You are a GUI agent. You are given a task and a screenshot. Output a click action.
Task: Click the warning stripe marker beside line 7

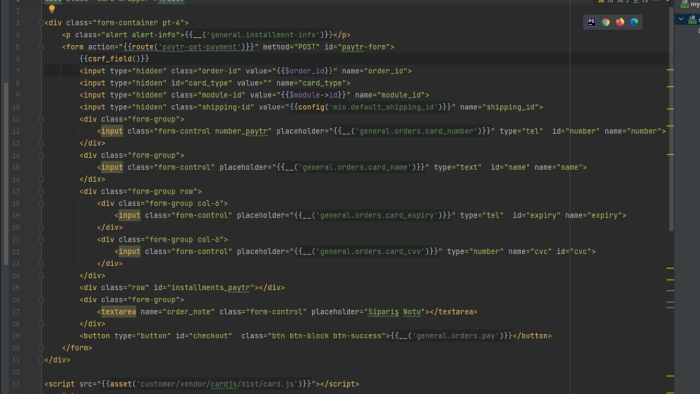(670, 70)
